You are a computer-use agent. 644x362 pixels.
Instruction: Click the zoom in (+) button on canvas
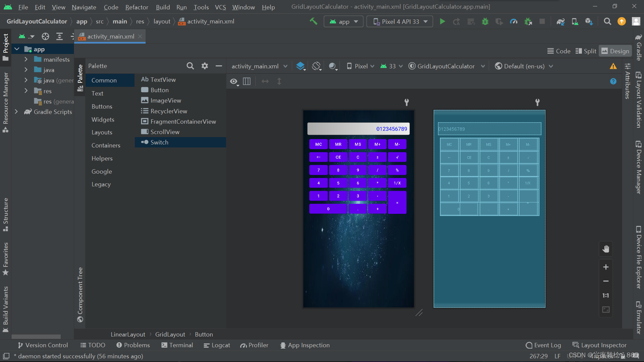[x=605, y=266]
